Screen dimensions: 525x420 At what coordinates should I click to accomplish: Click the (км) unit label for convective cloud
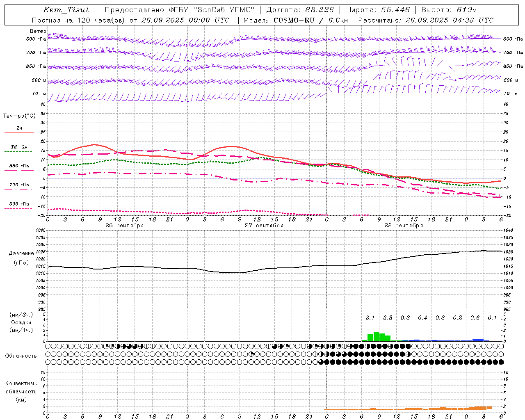pyautogui.click(x=21, y=399)
